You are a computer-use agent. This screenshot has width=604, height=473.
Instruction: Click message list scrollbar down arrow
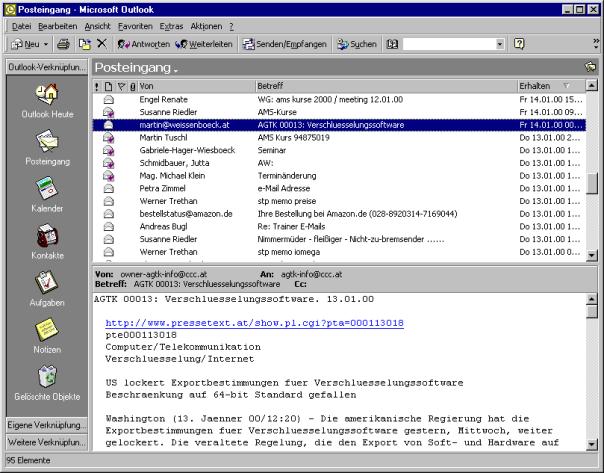(x=591, y=255)
